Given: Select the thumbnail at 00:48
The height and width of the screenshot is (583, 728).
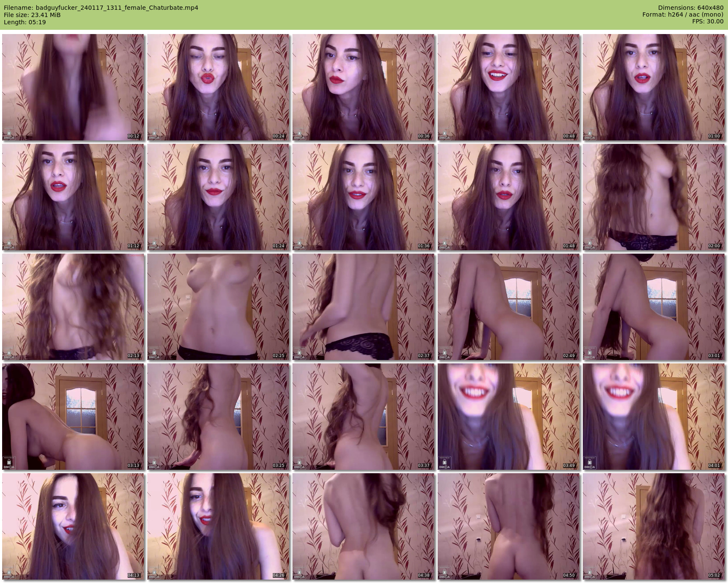Looking at the screenshot, I should coord(508,87).
